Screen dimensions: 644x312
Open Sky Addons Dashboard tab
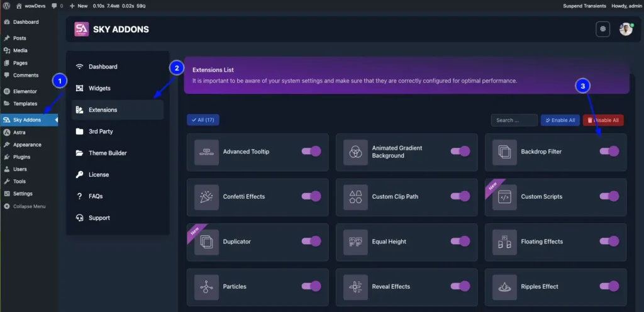click(118, 67)
